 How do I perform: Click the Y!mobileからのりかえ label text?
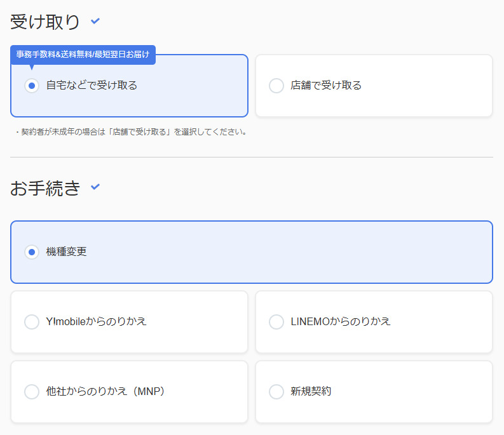[x=97, y=322]
